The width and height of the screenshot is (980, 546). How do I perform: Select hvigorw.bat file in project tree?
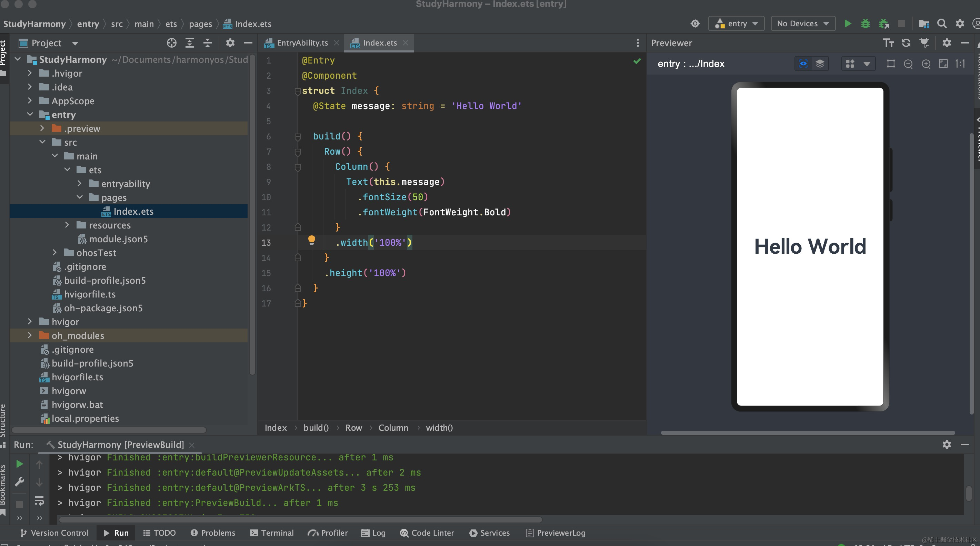(77, 404)
